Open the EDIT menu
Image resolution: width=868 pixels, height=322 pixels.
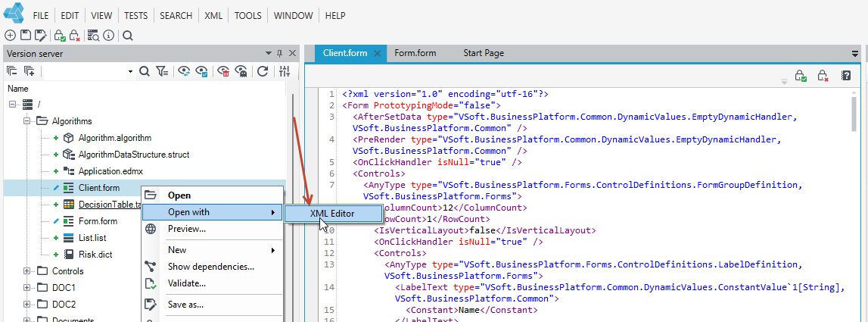(x=70, y=15)
